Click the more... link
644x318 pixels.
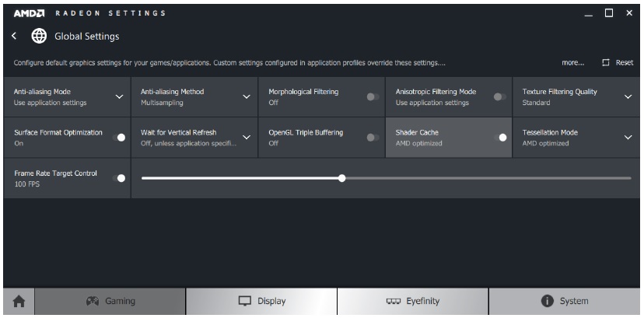point(573,63)
